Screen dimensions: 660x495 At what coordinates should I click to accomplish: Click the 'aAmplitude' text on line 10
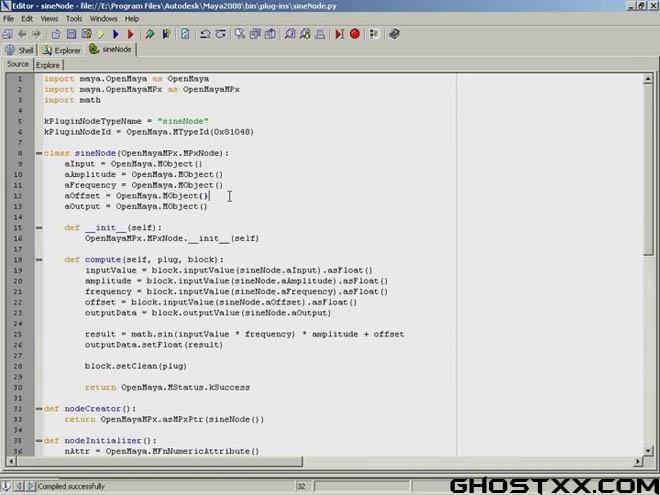tap(90, 174)
